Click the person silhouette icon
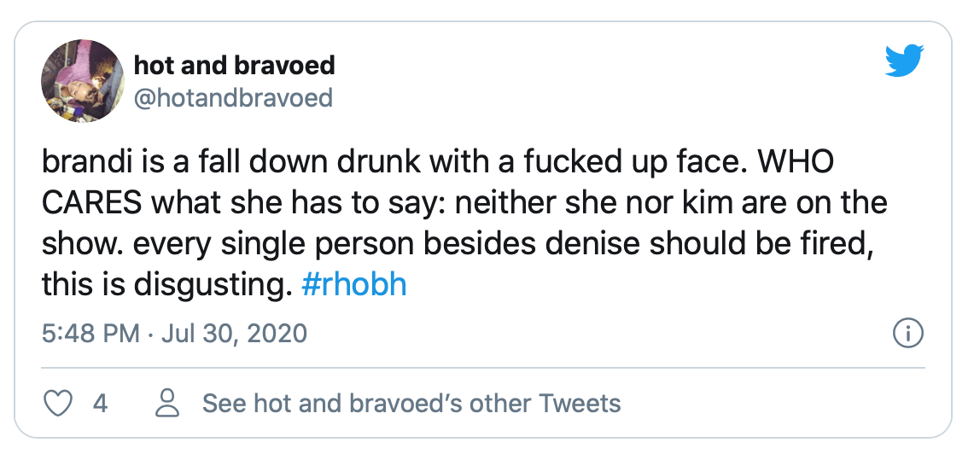980x454 pixels. tap(168, 403)
